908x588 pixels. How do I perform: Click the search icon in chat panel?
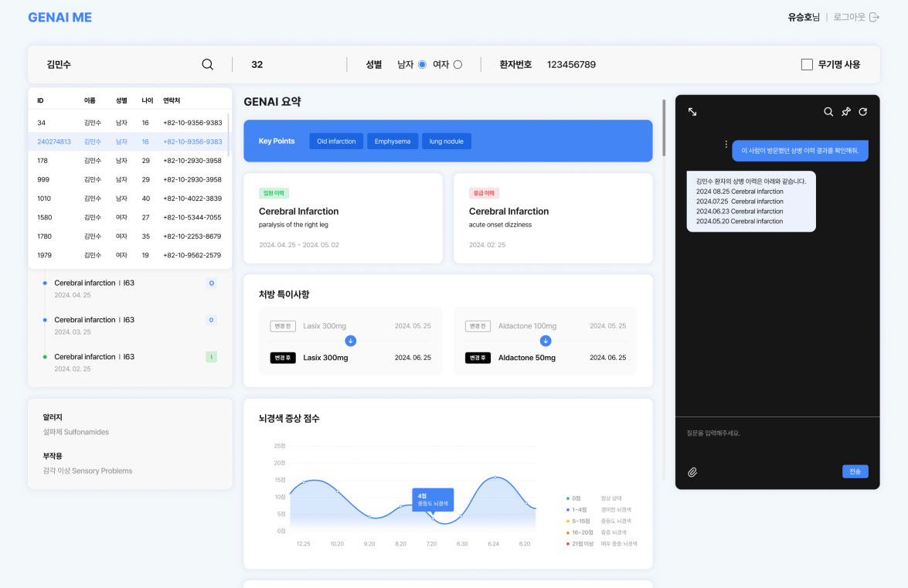828,112
